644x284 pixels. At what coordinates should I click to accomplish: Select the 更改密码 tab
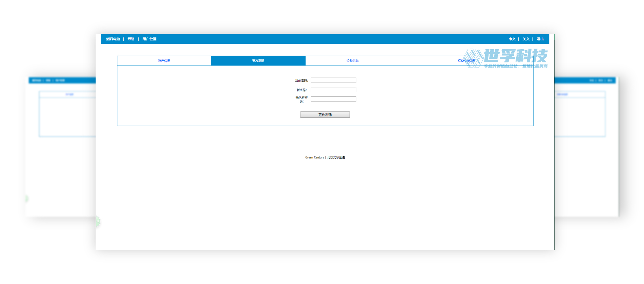point(258,61)
